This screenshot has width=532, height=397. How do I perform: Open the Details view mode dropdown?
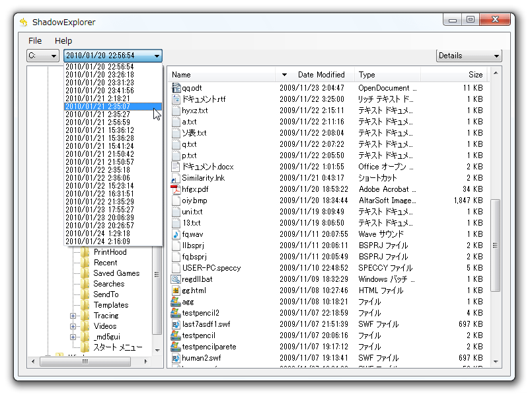(x=469, y=56)
